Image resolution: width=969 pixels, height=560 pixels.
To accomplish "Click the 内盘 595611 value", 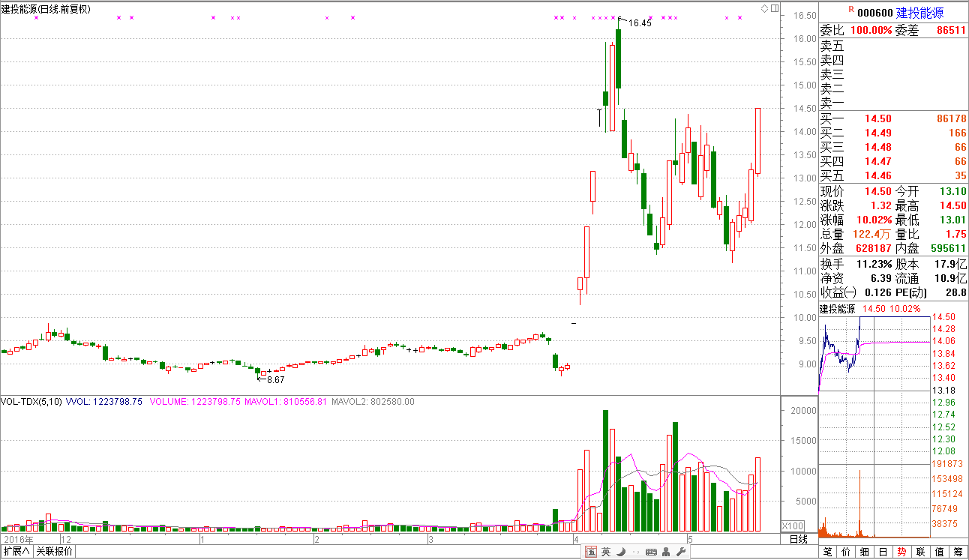I will click(949, 248).
